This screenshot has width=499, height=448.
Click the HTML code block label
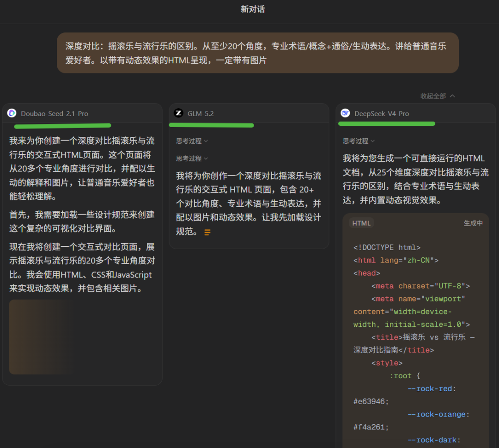(x=361, y=223)
